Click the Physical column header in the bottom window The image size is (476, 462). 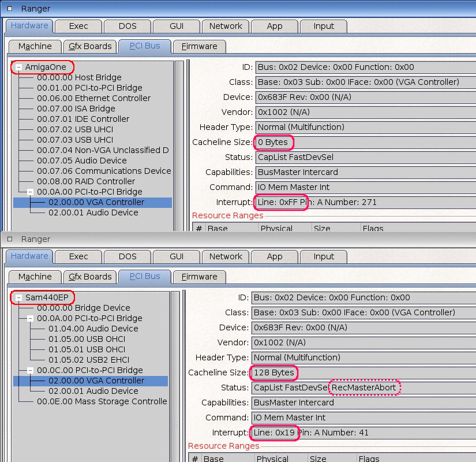click(272, 459)
